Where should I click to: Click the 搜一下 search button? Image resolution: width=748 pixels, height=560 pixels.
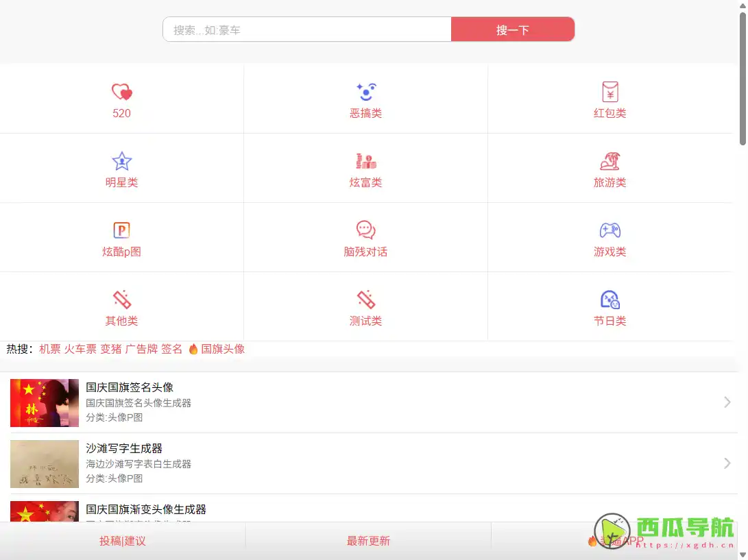coord(513,29)
